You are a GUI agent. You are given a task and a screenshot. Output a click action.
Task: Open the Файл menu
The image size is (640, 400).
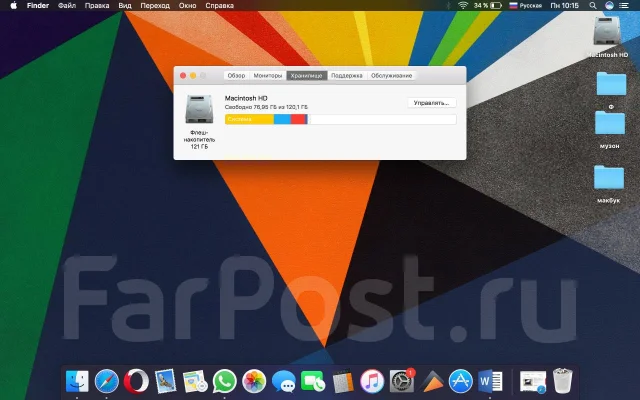(67, 6)
